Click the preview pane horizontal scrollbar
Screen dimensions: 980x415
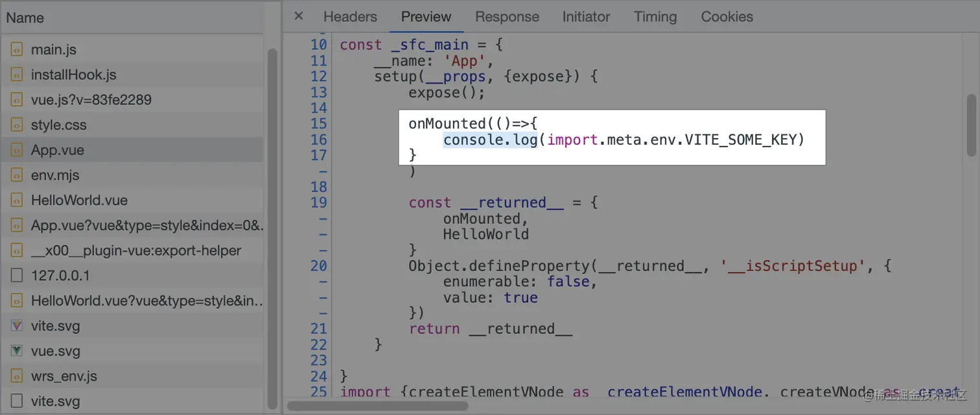click(x=377, y=406)
